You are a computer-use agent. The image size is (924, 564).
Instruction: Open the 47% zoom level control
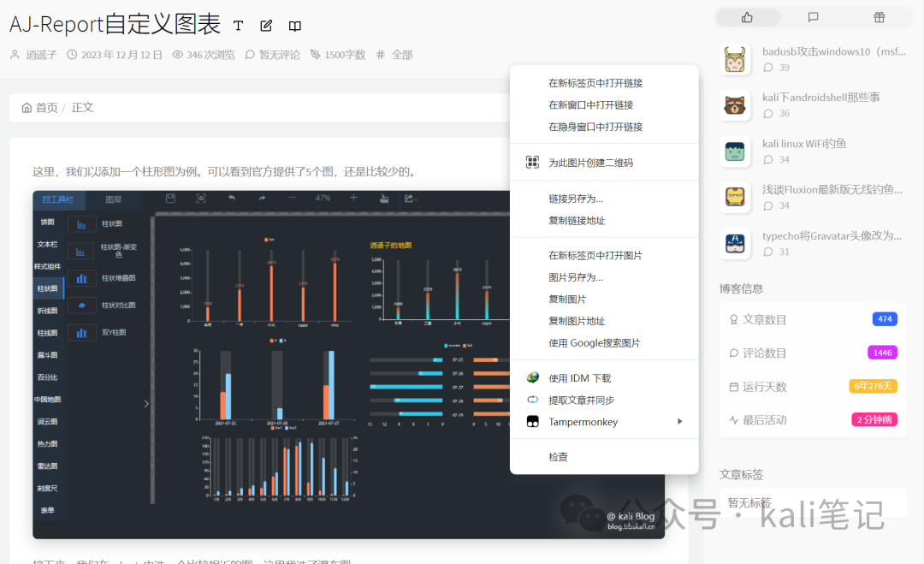[x=322, y=199]
